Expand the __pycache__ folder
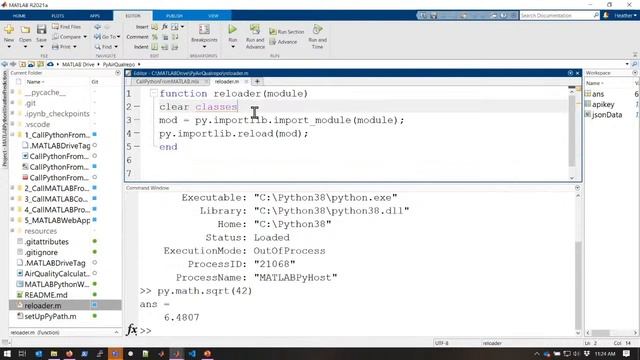The image size is (640, 360). 13,92
